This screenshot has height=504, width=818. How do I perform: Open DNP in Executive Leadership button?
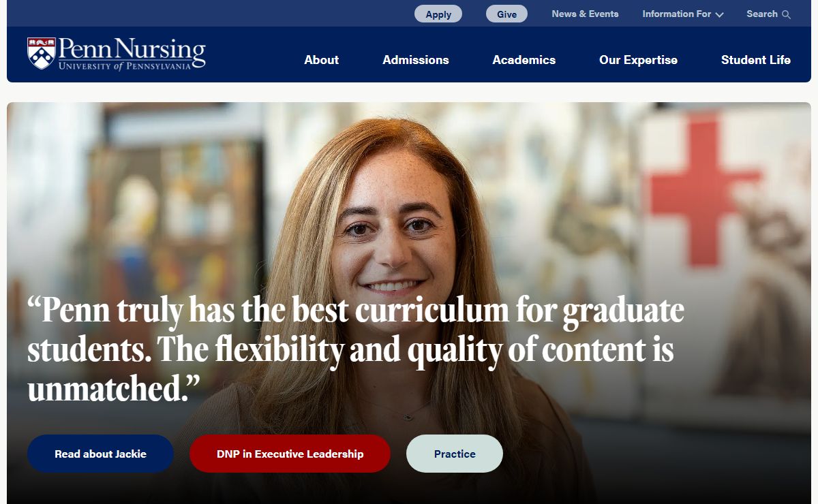290,454
